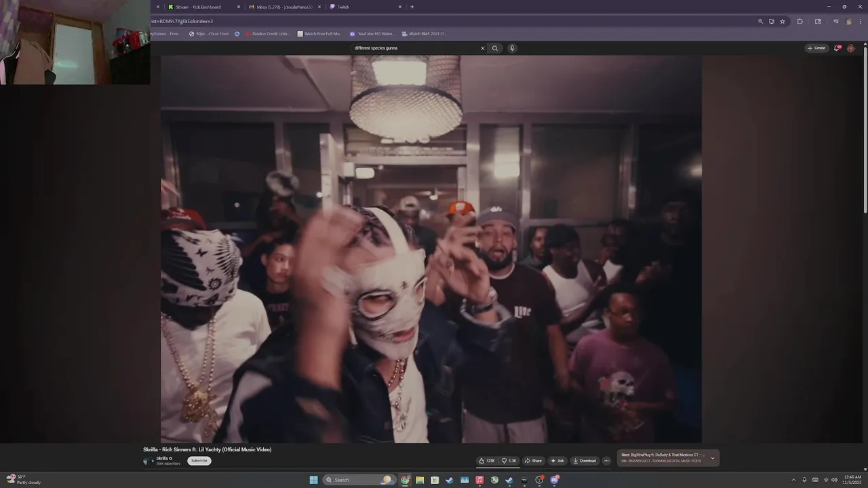Close the Gmail Inbox tab
The width and height of the screenshot is (868, 488).
pos(319,7)
